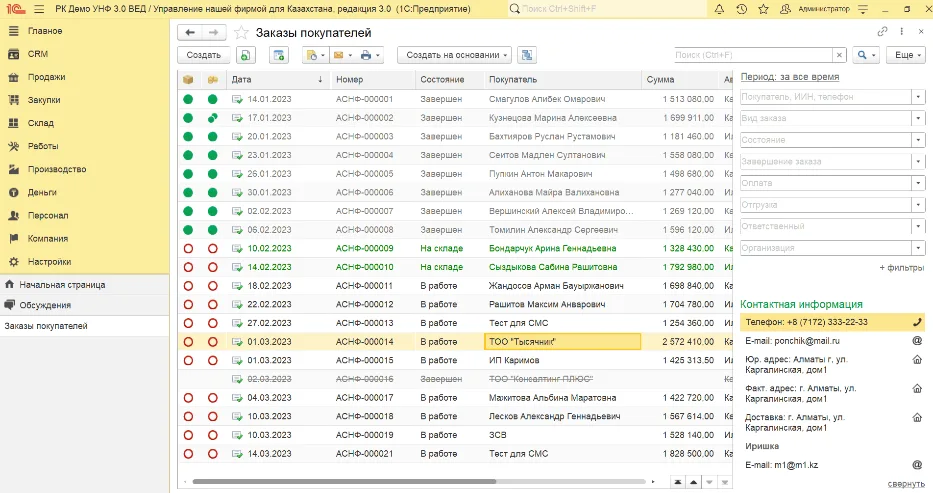Screen dimensions: 933x493
Task: Click the calendar-plus toolbar icon
Action: click(278, 55)
